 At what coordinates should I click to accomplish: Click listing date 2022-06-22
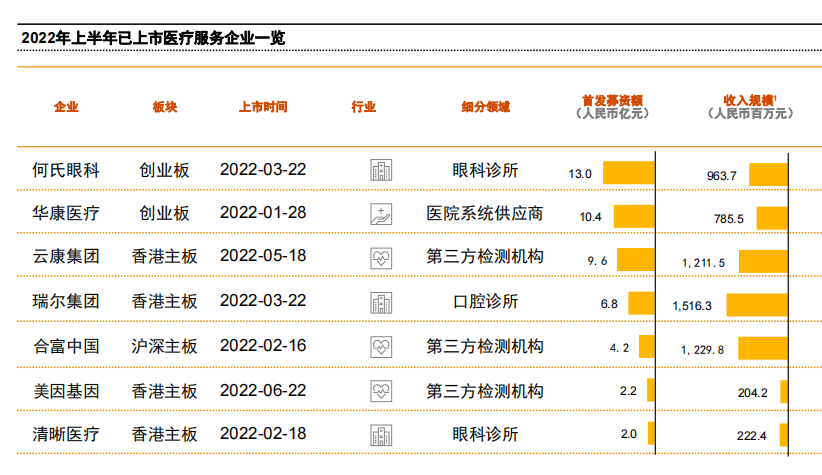click(x=263, y=391)
